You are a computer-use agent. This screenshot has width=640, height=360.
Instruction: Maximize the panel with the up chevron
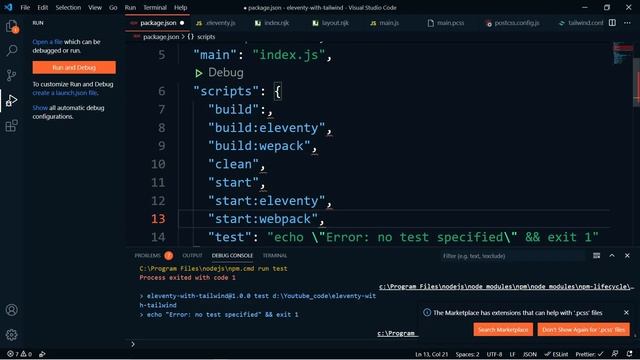tap(612, 256)
